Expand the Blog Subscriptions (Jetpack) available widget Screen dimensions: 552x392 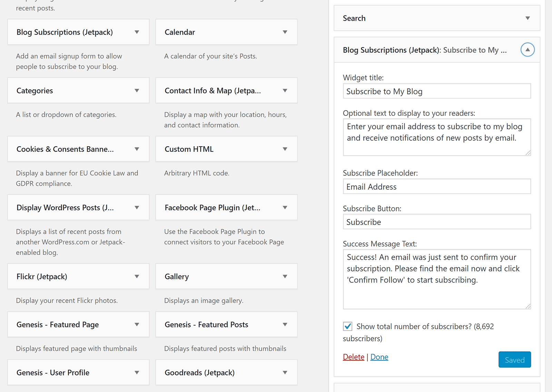[137, 32]
